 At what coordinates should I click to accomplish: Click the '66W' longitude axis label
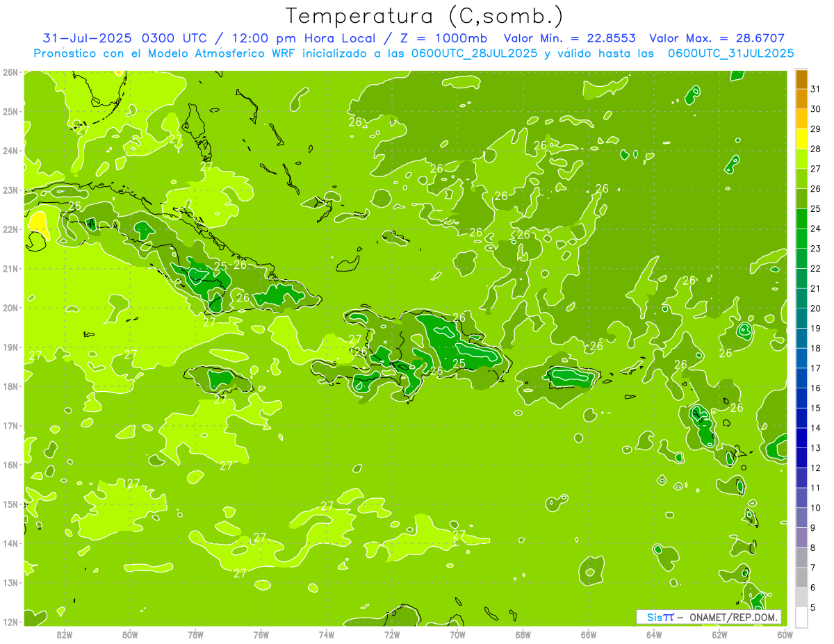coord(589,634)
